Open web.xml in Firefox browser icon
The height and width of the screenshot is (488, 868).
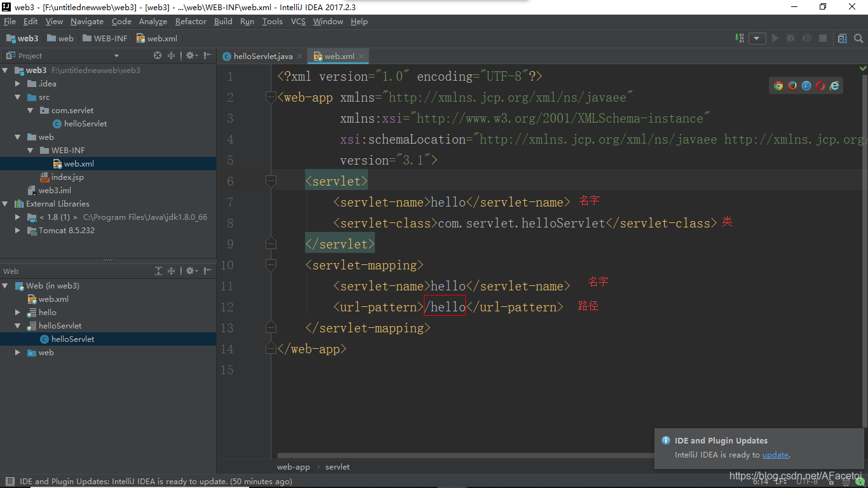[792, 86]
